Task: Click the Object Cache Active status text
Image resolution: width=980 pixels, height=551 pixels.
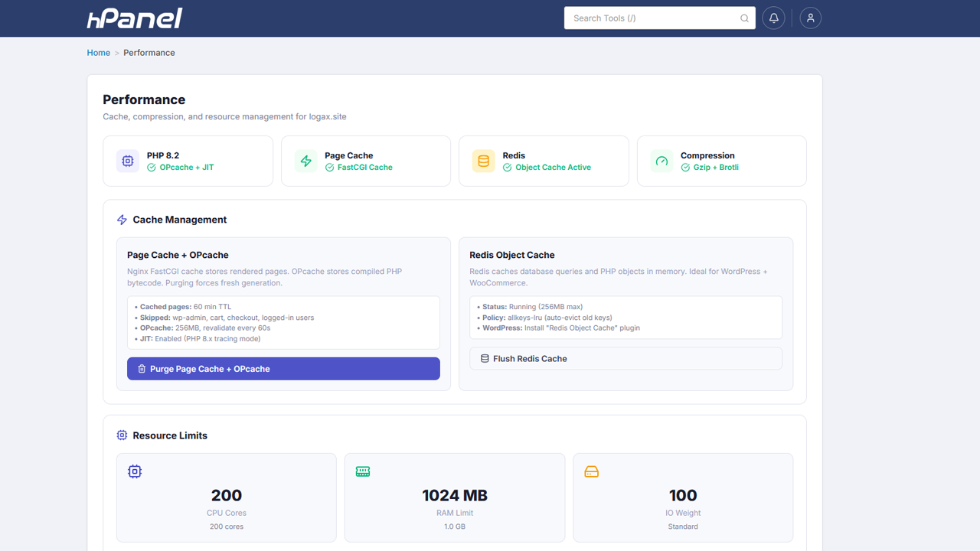Action: pyautogui.click(x=554, y=168)
